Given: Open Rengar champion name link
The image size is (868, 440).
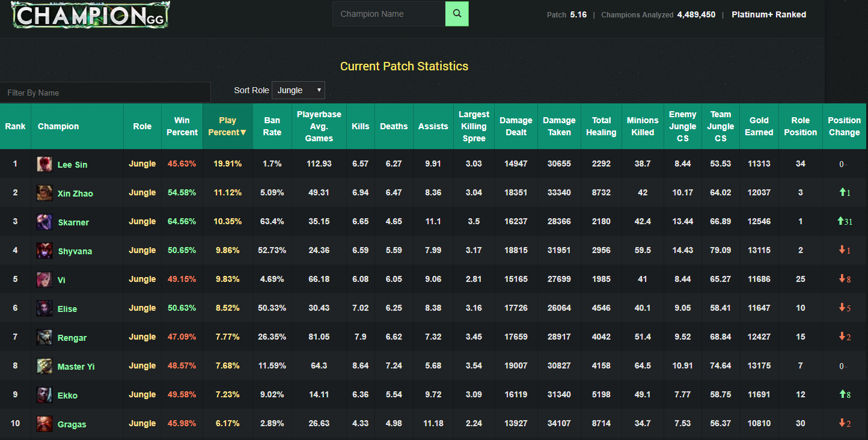Looking at the screenshot, I should pyautogui.click(x=72, y=338).
